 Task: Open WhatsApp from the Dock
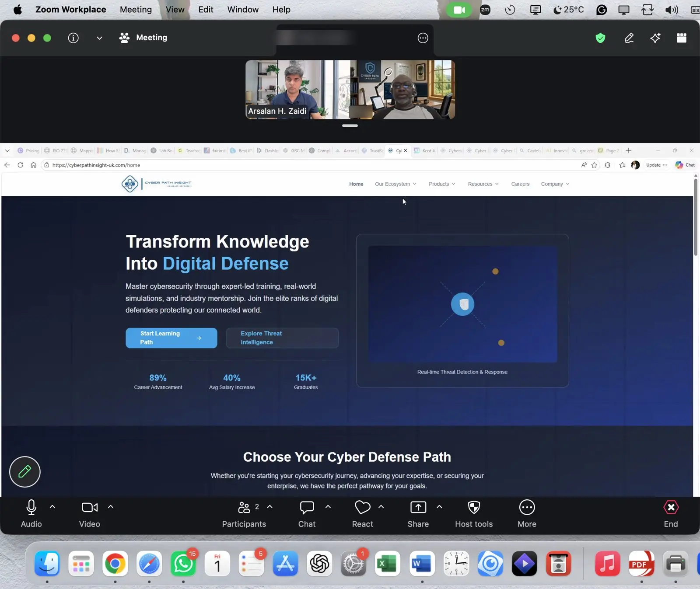(183, 564)
